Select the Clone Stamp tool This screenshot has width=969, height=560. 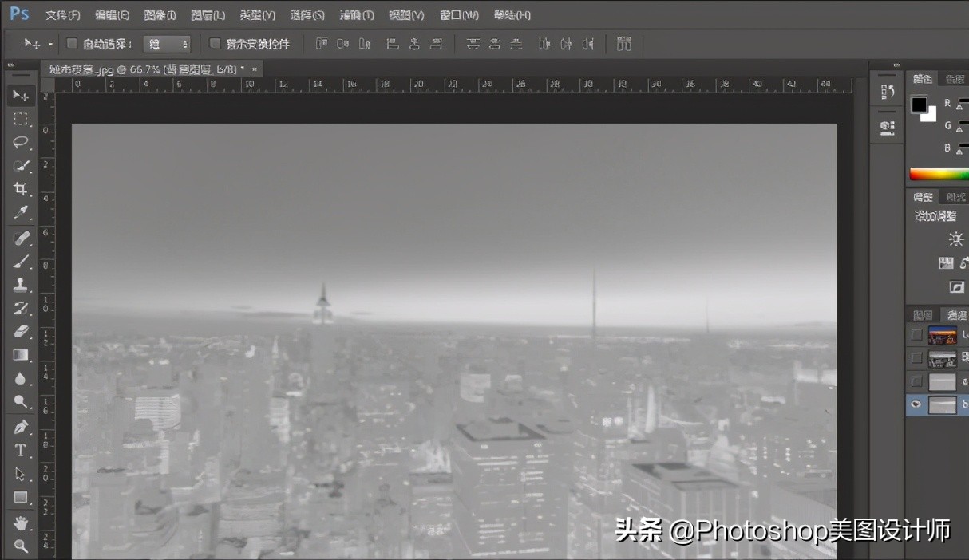[x=21, y=284]
